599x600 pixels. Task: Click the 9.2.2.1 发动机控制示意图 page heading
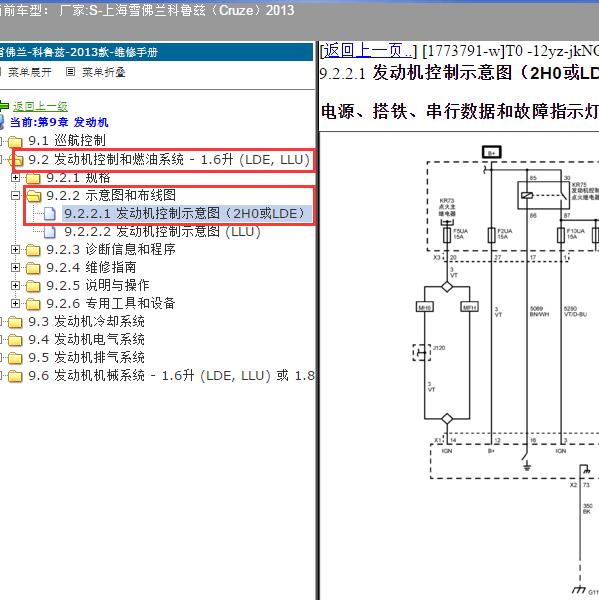point(459,73)
